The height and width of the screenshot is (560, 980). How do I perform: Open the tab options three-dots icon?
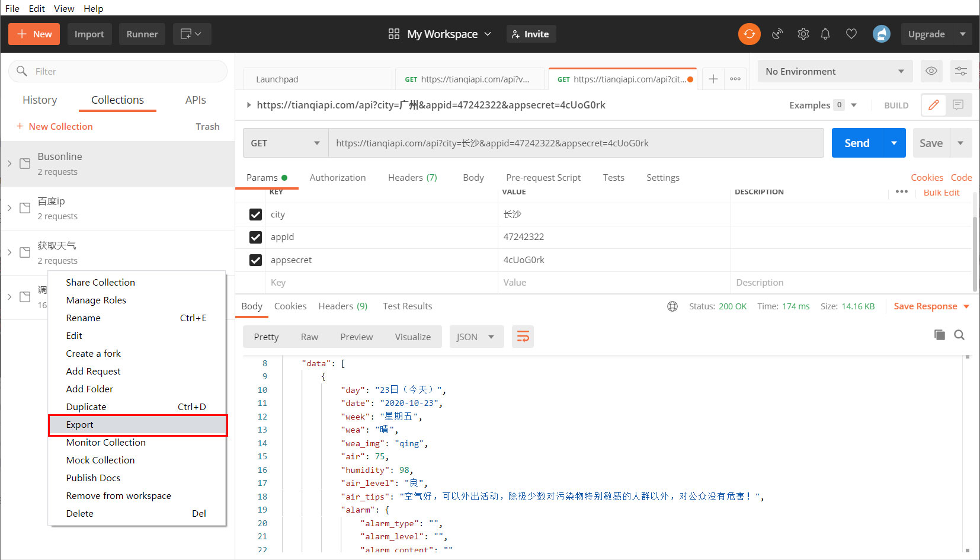click(x=735, y=79)
